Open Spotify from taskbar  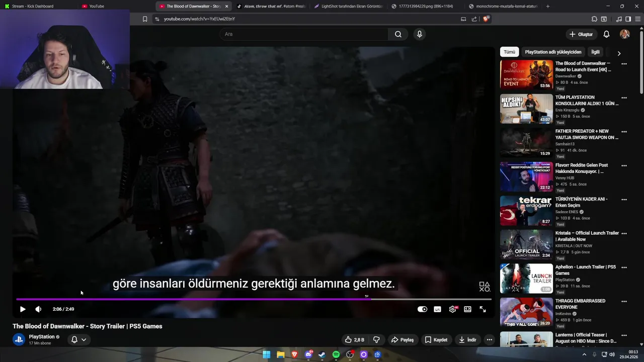336,354
